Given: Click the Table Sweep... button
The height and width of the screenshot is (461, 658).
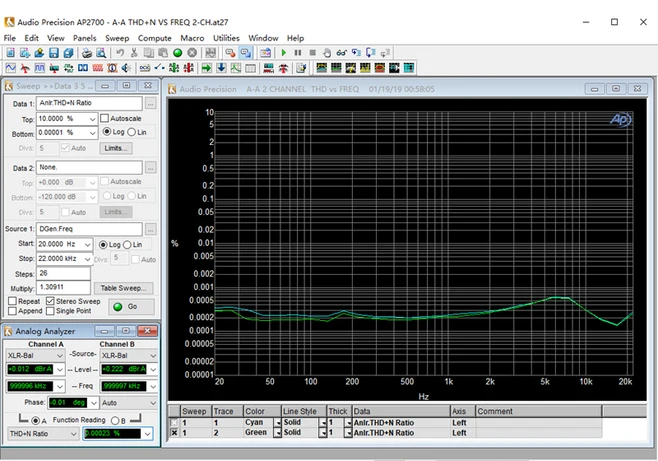Looking at the screenshot, I should tap(123, 288).
